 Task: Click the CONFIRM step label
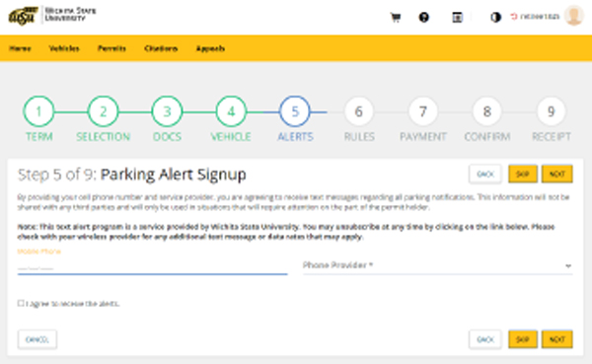pos(487,137)
